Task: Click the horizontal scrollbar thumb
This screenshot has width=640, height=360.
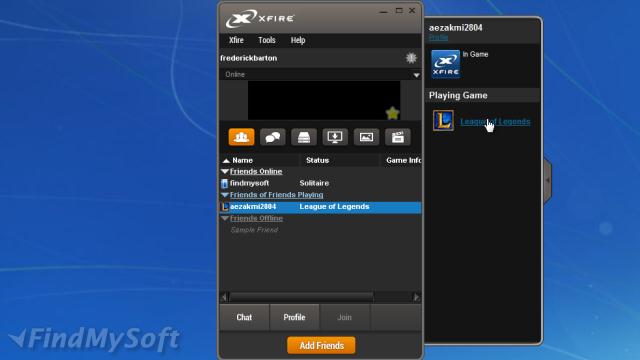Action: (x=301, y=297)
